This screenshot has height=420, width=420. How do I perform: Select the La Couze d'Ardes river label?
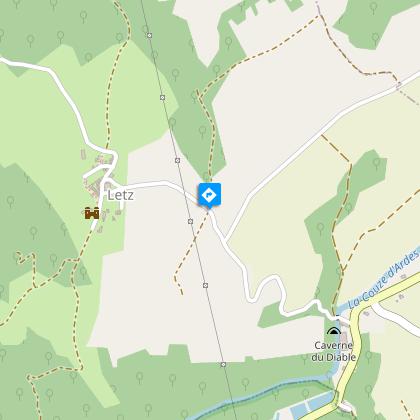tap(384, 281)
